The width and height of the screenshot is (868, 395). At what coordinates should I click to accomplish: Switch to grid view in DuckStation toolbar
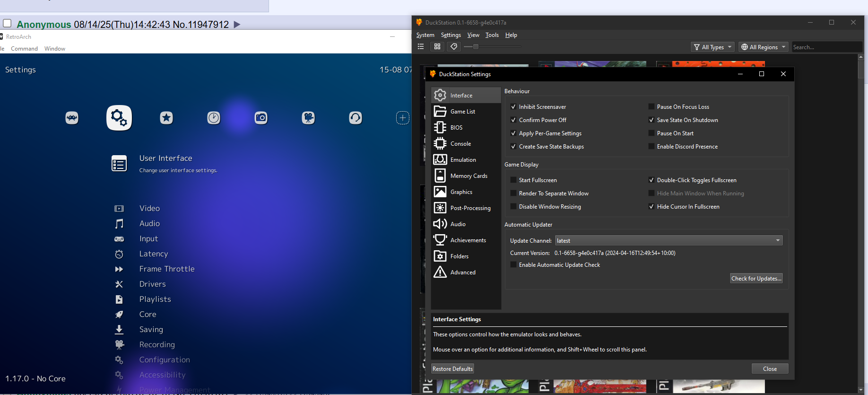(437, 47)
